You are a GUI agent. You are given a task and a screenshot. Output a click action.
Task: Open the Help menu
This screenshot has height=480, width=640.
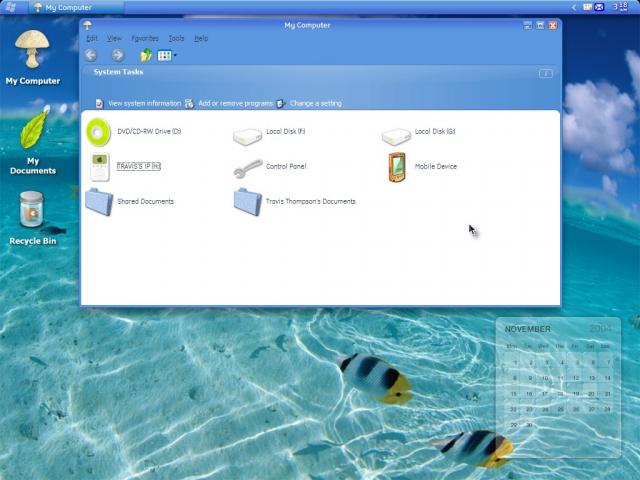pyautogui.click(x=201, y=38)
